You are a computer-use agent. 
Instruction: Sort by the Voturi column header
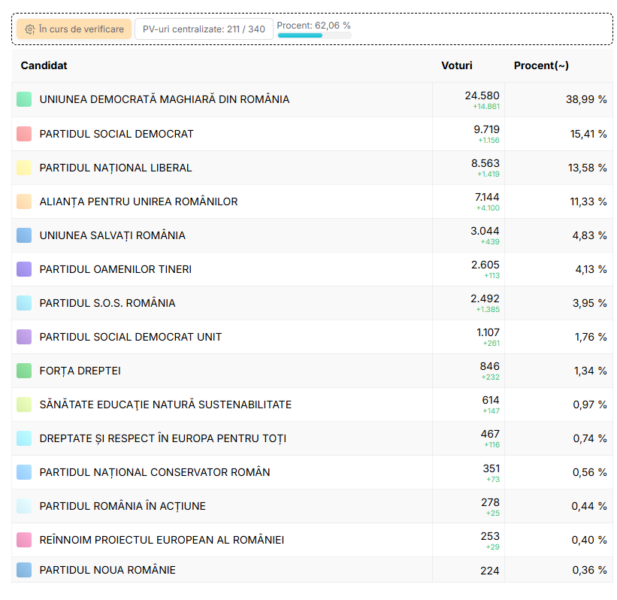457,65
